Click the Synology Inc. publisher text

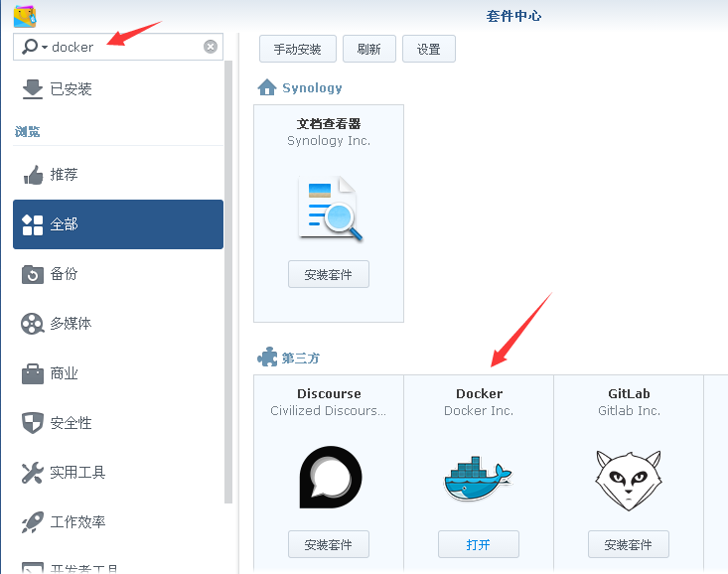pos(329,141)
